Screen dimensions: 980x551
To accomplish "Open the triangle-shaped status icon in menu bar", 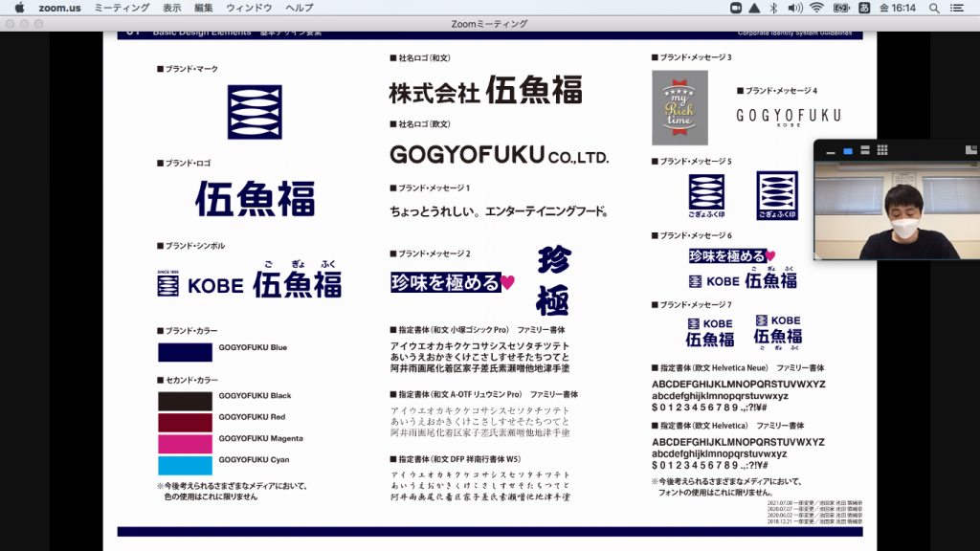I will pos(754,8).
